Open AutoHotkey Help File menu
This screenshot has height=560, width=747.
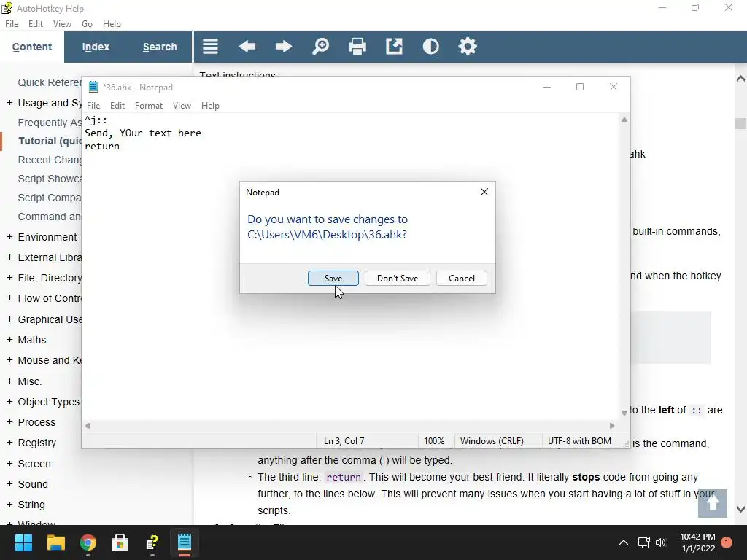point(12,24)
